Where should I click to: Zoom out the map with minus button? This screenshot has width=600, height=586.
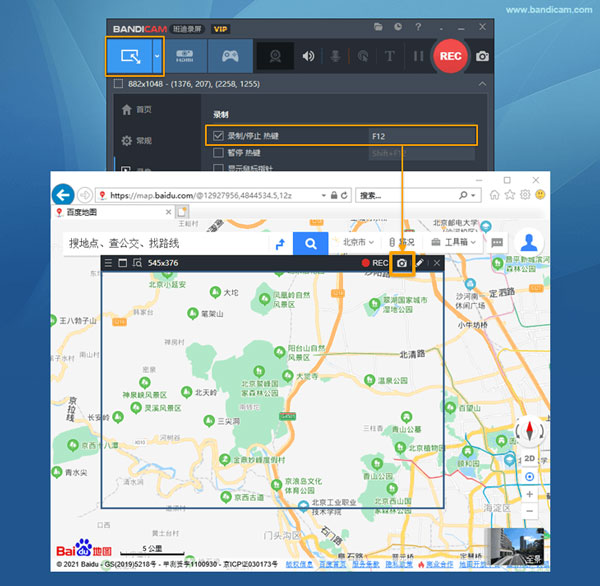click(530, 511)
